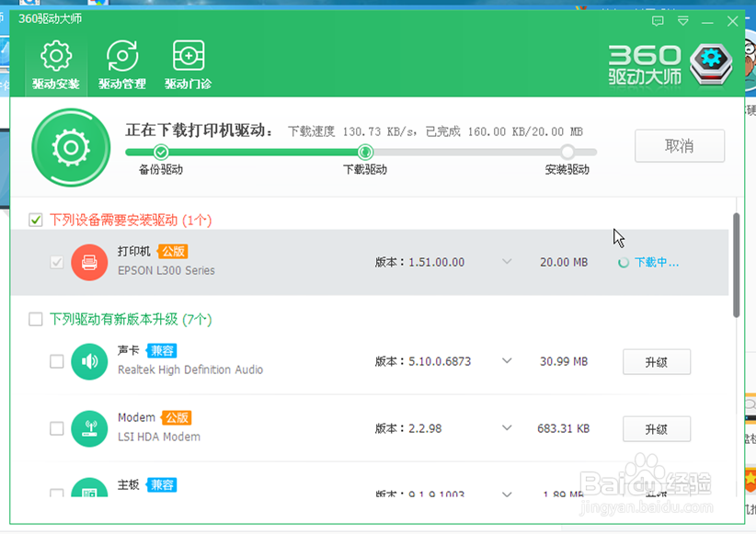Uncheck the 下列设备需要安装驱动 checkbox

[x=35, y=220]
